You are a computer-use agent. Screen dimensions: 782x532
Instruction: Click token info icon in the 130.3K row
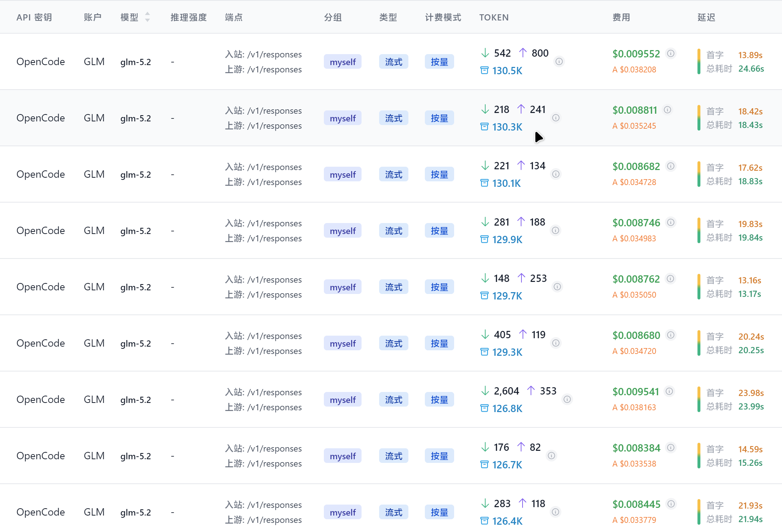(555, 118)
